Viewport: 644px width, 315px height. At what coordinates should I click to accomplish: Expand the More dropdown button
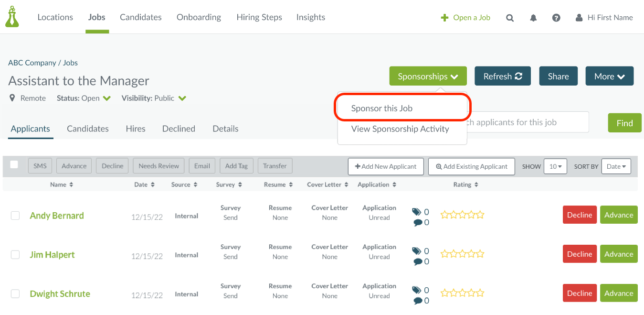609,76
